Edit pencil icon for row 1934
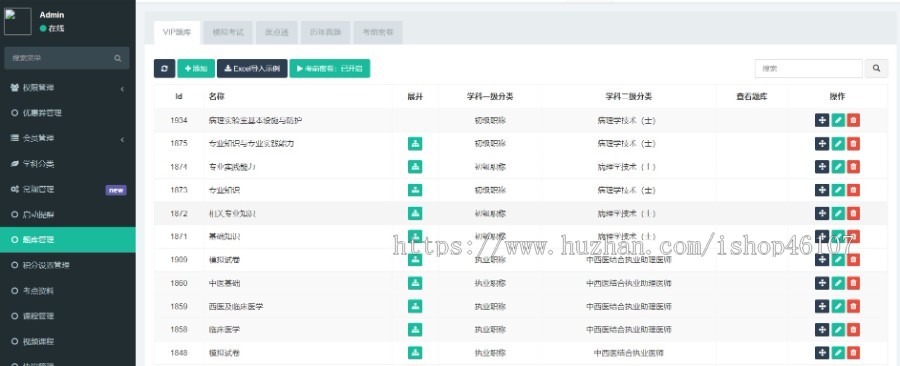This screenshot has height=366, width=900. (x=838, y=120)
